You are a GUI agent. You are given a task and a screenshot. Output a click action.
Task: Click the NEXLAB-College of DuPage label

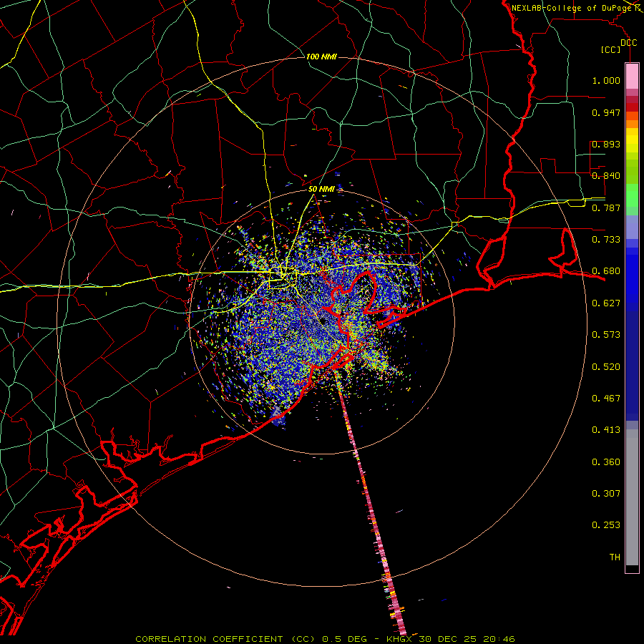(572, 8)
